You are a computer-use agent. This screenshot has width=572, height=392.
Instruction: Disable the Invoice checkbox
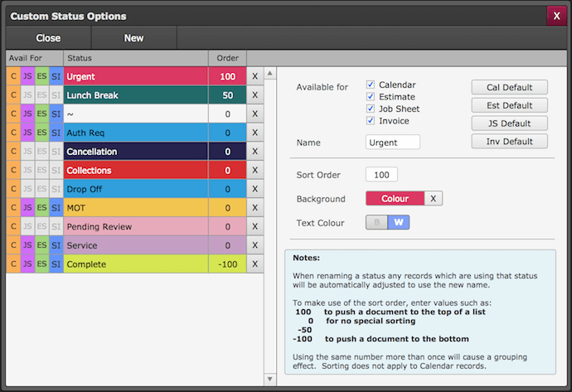point(371,121)
